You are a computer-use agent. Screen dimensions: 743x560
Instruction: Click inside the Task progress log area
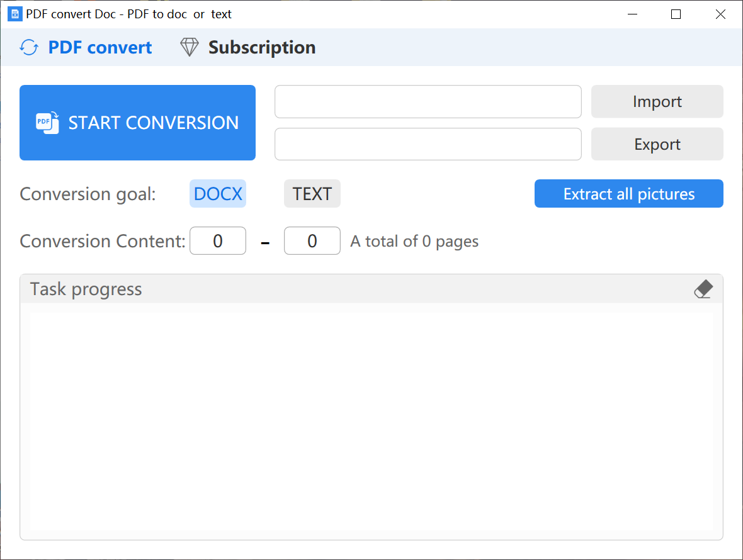(371, 420)
